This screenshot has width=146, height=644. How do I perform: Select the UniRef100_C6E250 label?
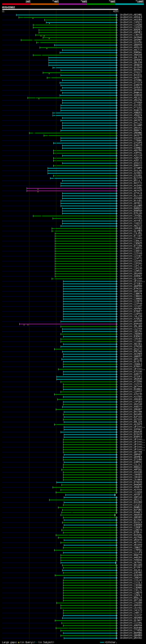click(131, 331)
